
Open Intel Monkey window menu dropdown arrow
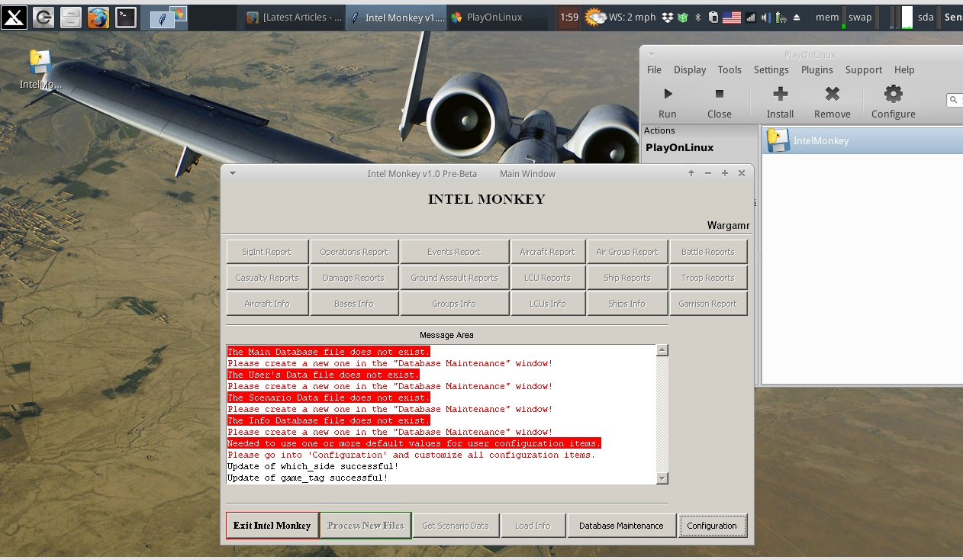click(233, 173)
